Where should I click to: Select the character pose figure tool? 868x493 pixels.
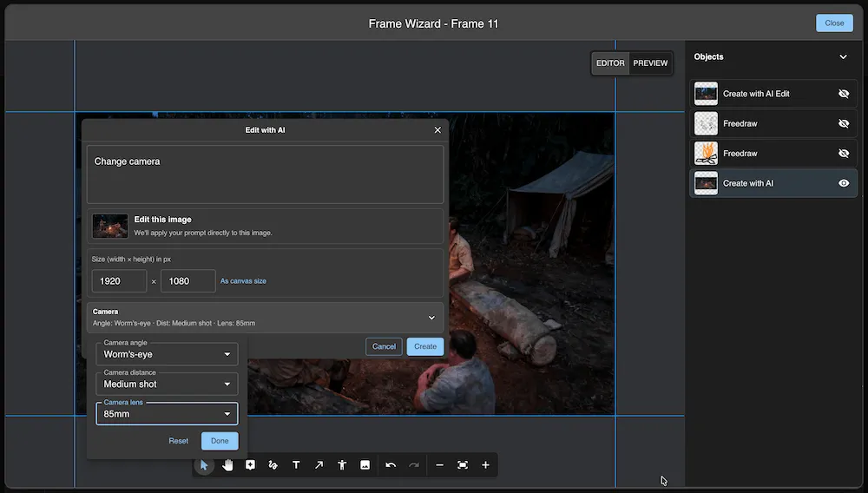click(342, 465)
